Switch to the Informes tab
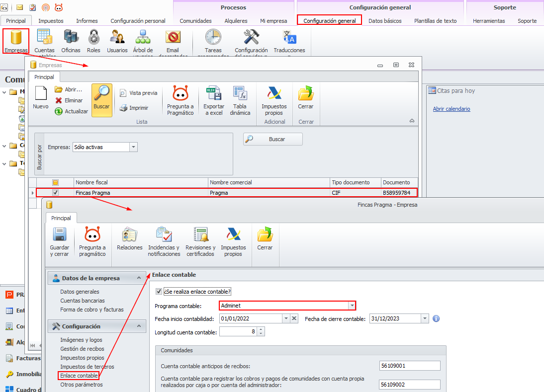The height and width of the screenshot is (392, 544). coord(87,21)
